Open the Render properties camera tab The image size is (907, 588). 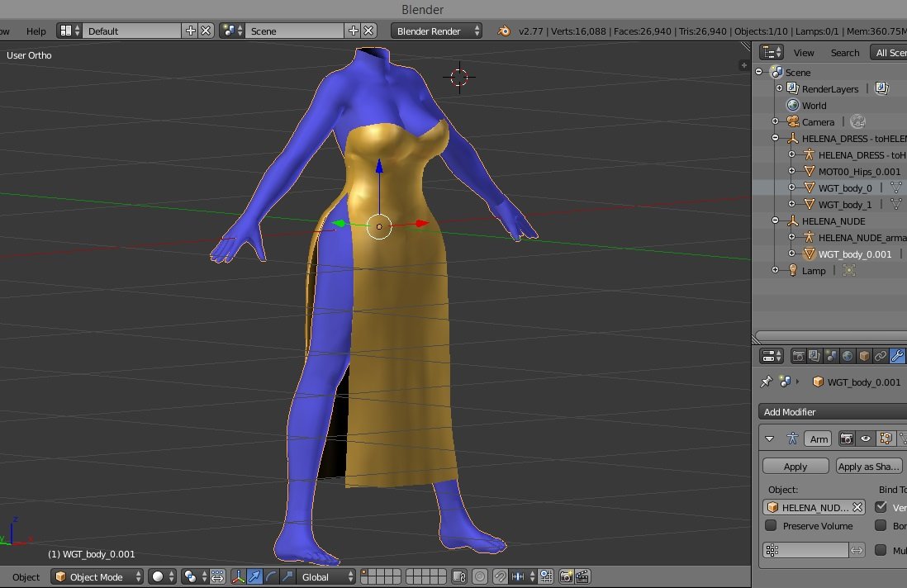coord(798,356)
